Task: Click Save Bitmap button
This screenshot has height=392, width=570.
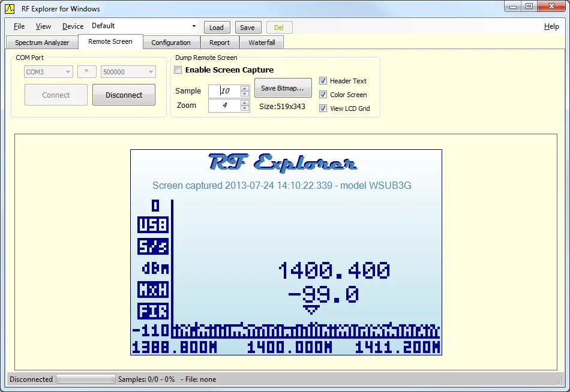Action: pyautogui.click(x=283, y=88)
